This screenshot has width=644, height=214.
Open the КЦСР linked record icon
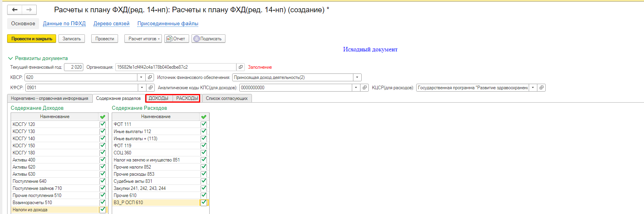541,88
